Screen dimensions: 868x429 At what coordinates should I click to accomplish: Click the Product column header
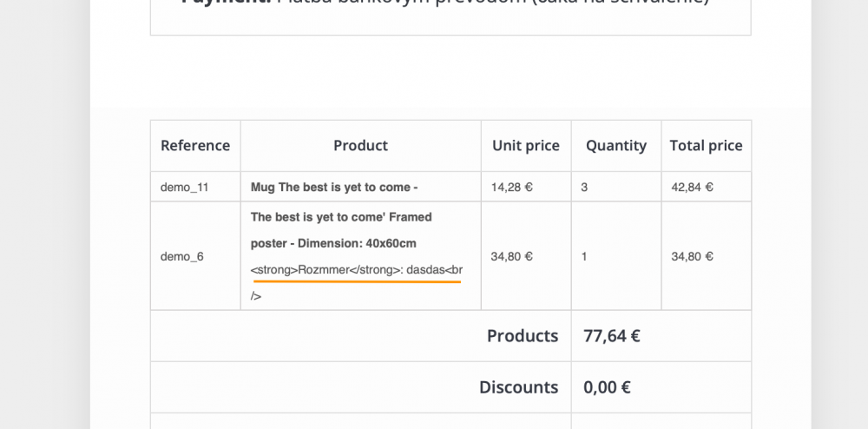tap(360, 146)
